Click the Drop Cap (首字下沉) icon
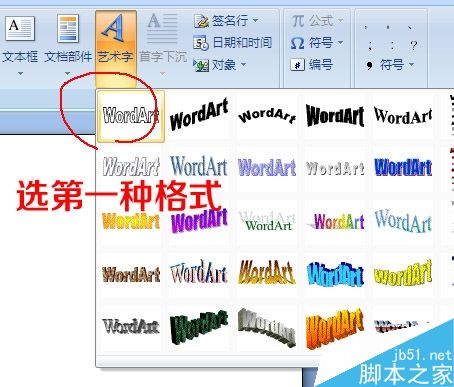 click(x=162, y=28)
